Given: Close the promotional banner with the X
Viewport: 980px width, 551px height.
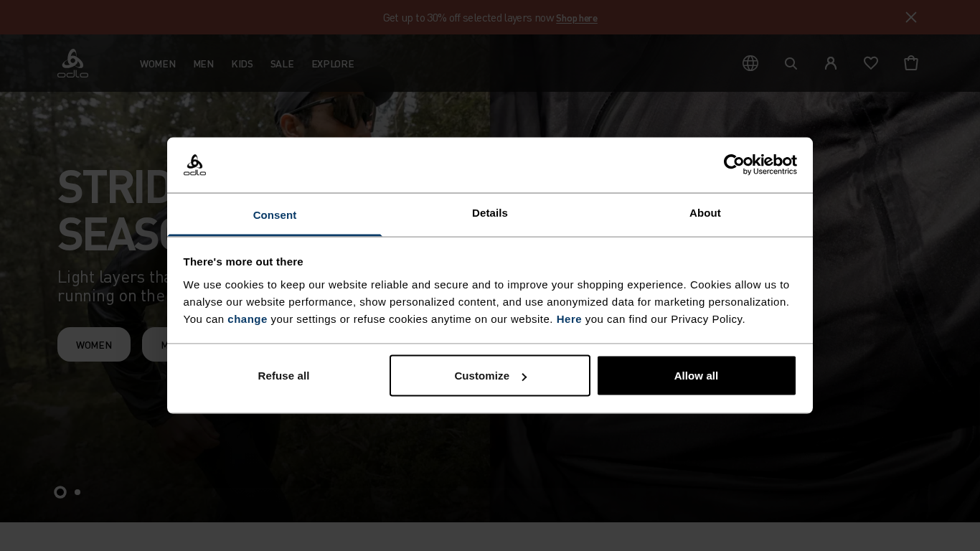Looking at the screenshot, I should [x=911, y=17].
